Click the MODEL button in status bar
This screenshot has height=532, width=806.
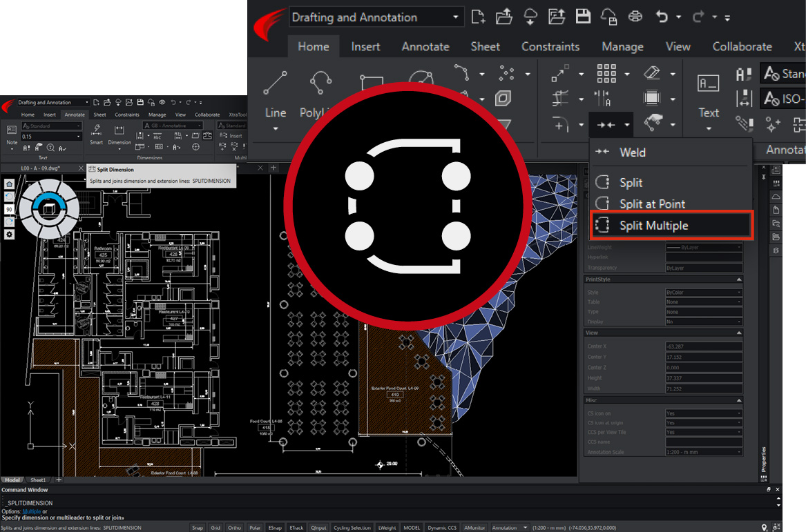coord(411,527)
